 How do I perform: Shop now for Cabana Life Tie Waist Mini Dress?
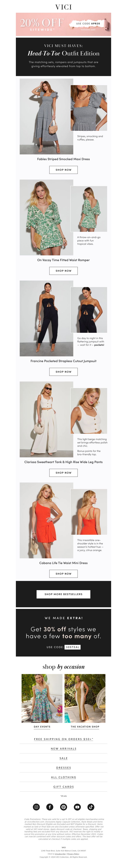coord(63,573)
